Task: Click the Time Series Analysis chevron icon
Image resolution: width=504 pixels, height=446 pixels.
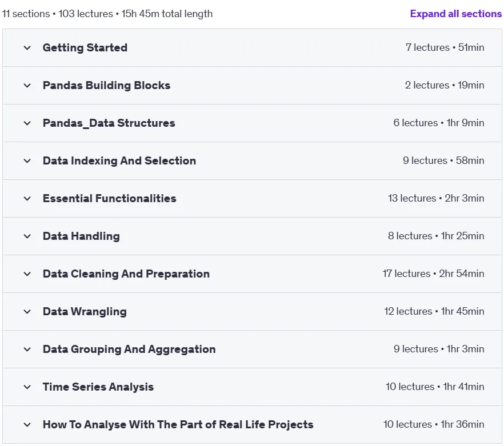Action: point(27,387)
